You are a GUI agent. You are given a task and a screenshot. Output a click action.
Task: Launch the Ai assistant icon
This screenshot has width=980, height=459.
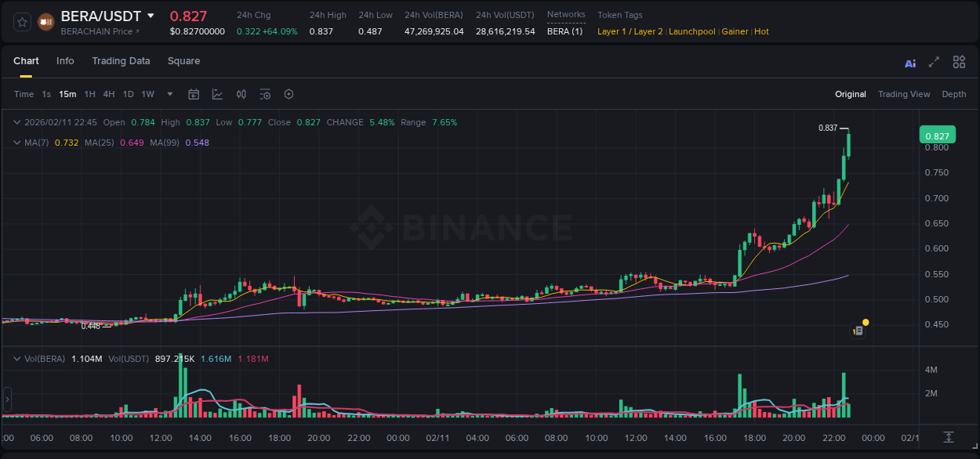coord(909,62)
